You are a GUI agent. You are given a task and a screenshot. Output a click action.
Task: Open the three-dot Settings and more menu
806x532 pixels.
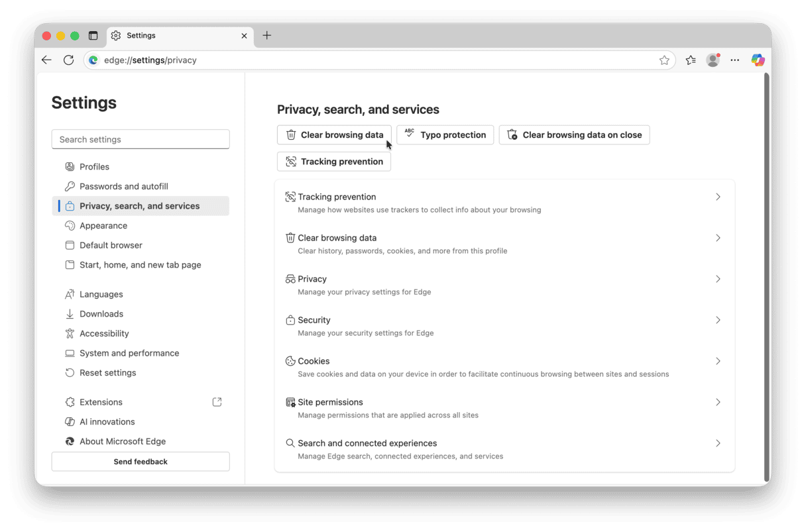click(735, 60)
